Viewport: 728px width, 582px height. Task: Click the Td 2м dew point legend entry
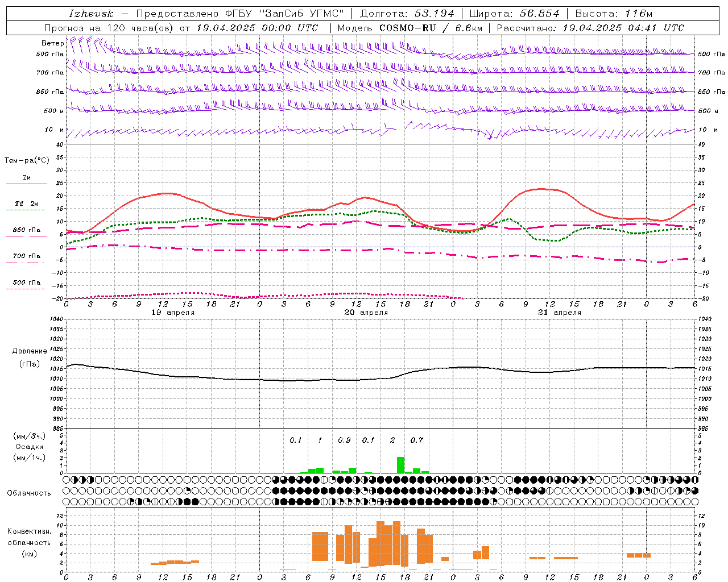27,203
